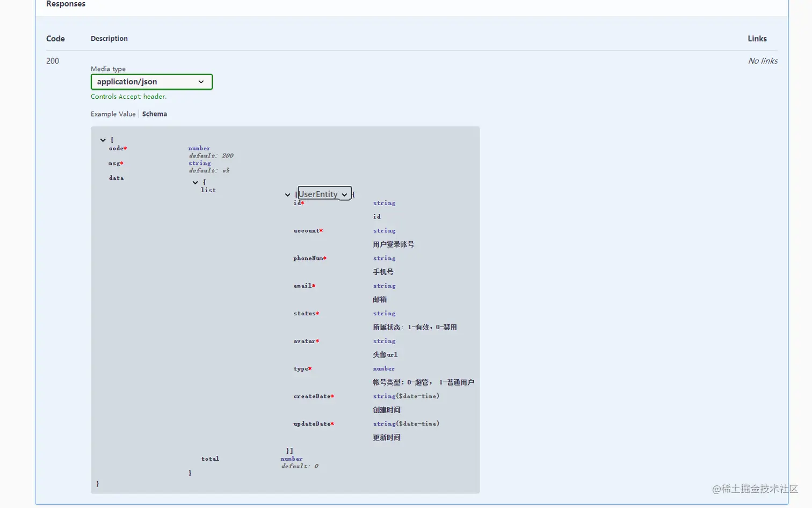Click the email field string type
The width and height of the screenshot is (812, 508).
tap(384, 286)
